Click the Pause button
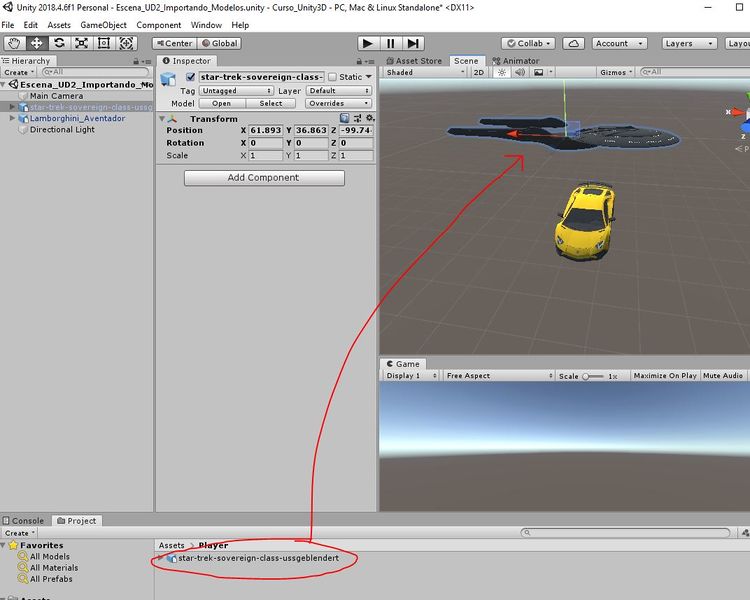 391,44
